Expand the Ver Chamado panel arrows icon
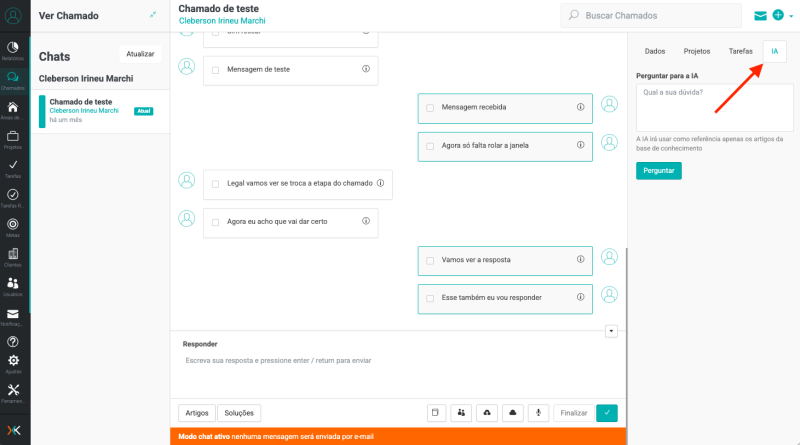Screen dimensions: 800x445 pos(153,15)
